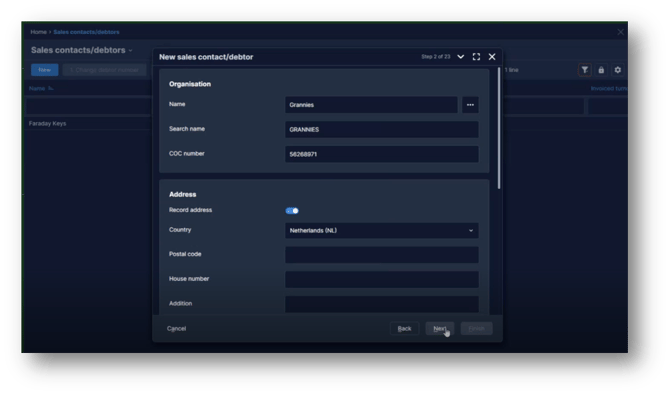670x395 pixels.
Task: Click the COC number field
Action: pos(382,154)
